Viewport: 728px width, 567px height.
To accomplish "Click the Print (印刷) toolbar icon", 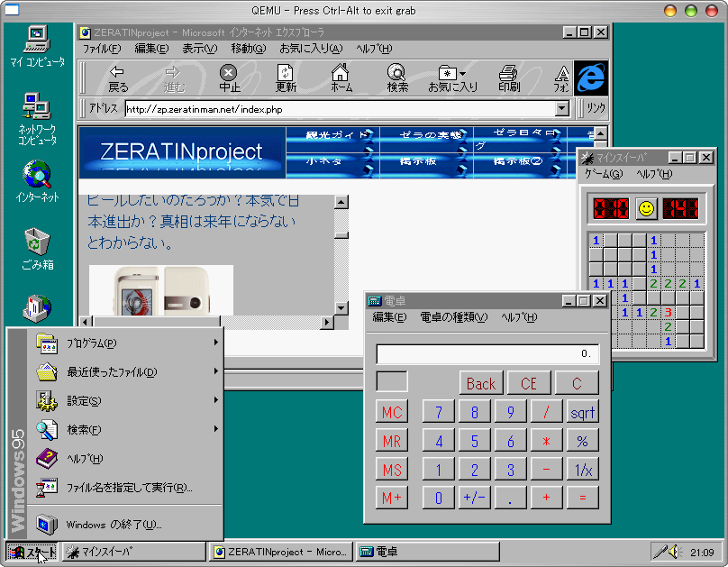I will tap(509, 78).
